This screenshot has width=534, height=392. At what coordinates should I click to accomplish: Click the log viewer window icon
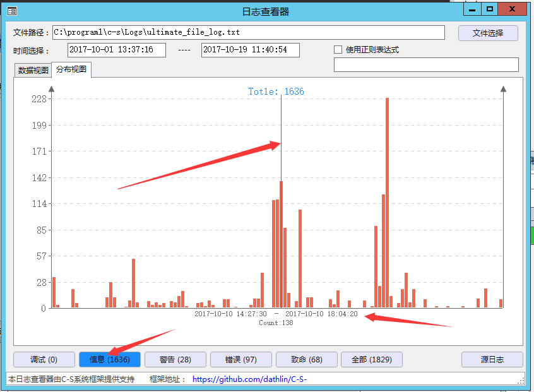coord(12,11)
